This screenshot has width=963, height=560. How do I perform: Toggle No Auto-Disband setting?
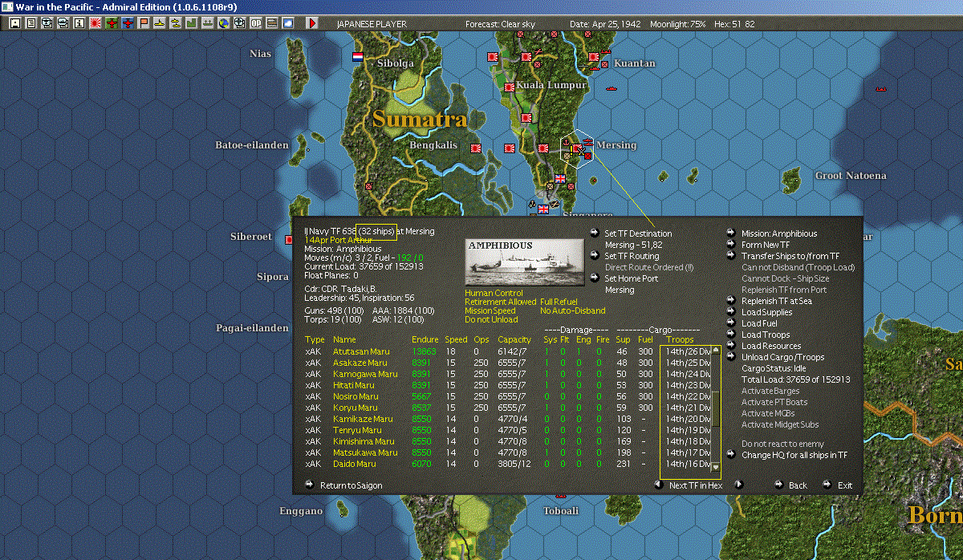point(573,310)
